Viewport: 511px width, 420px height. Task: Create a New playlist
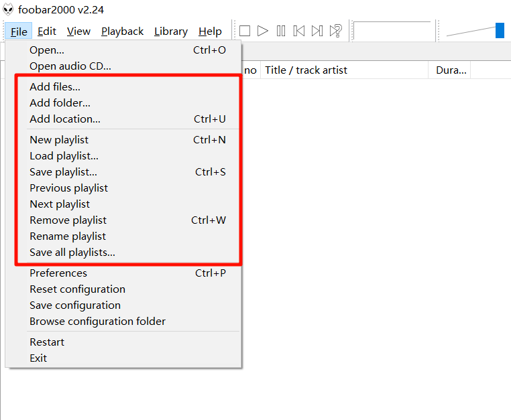click(x=123, y=140)
